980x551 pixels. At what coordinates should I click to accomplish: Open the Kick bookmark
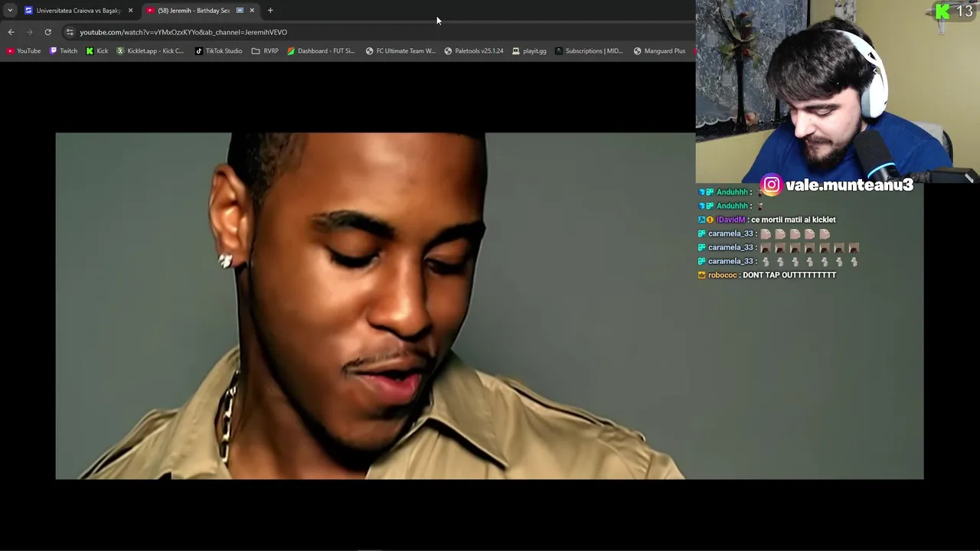[97, 51]
